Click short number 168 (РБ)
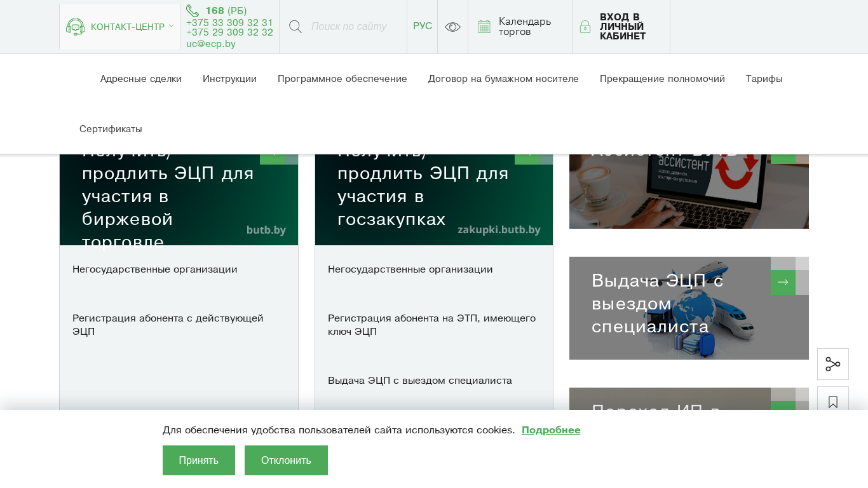This screenshot has height=488, width=868. click(x=226, y=11)
